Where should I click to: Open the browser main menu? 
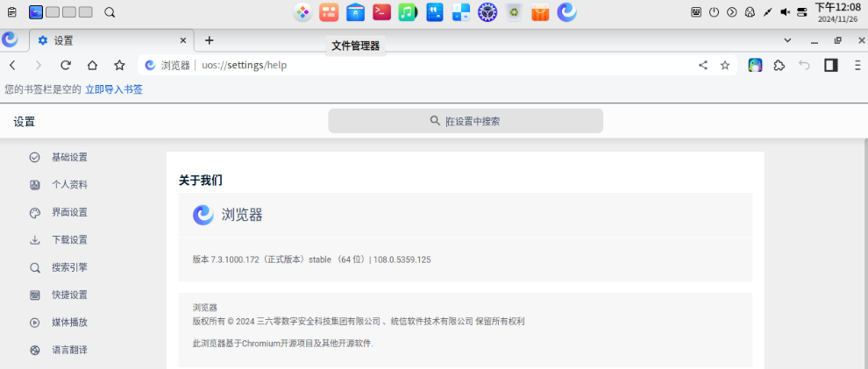point(857,65)
